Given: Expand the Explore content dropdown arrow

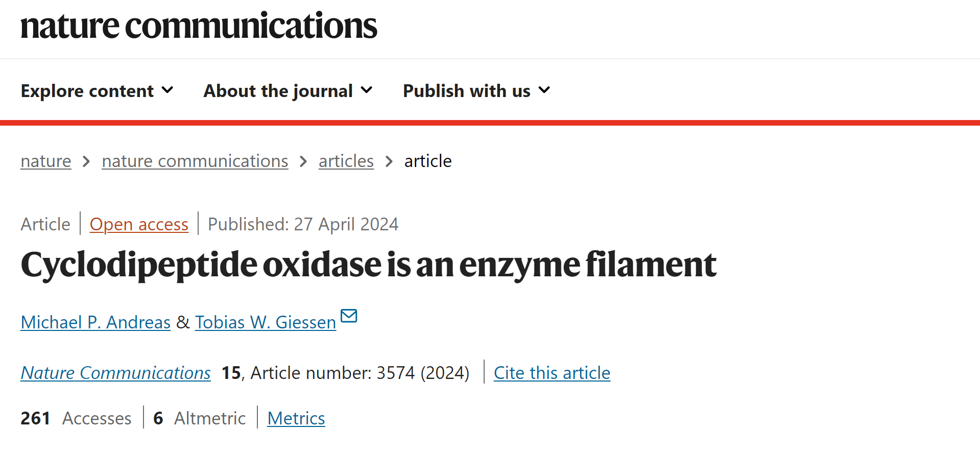Looking at the screenshot, I should 168,90.
